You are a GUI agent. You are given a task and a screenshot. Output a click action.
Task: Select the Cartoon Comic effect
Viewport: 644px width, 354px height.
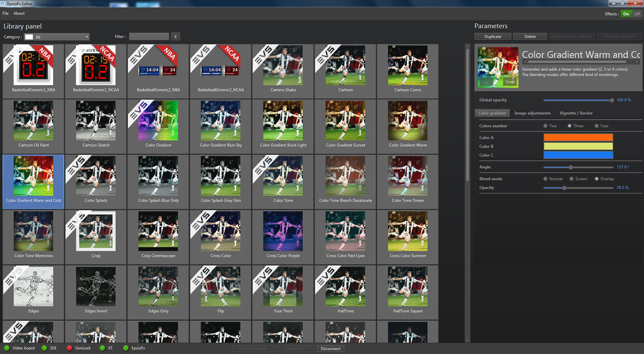pos(408,71)
